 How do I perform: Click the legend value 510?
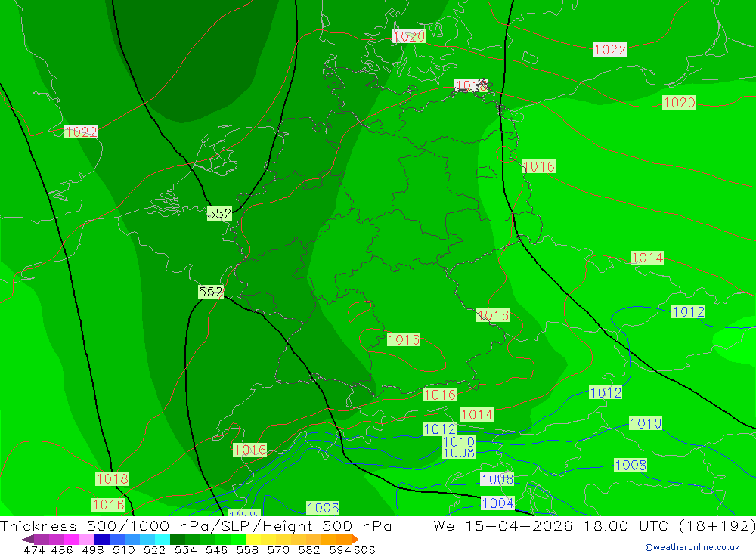(x=123, y=549)
